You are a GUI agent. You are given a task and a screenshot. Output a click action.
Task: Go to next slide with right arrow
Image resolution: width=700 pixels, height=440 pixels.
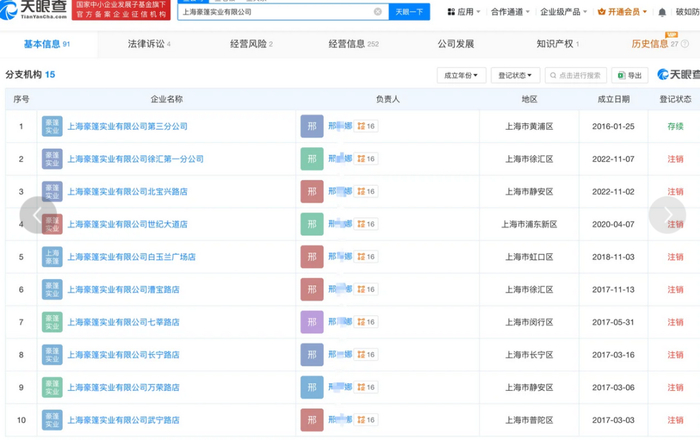(x=667, y=215)
